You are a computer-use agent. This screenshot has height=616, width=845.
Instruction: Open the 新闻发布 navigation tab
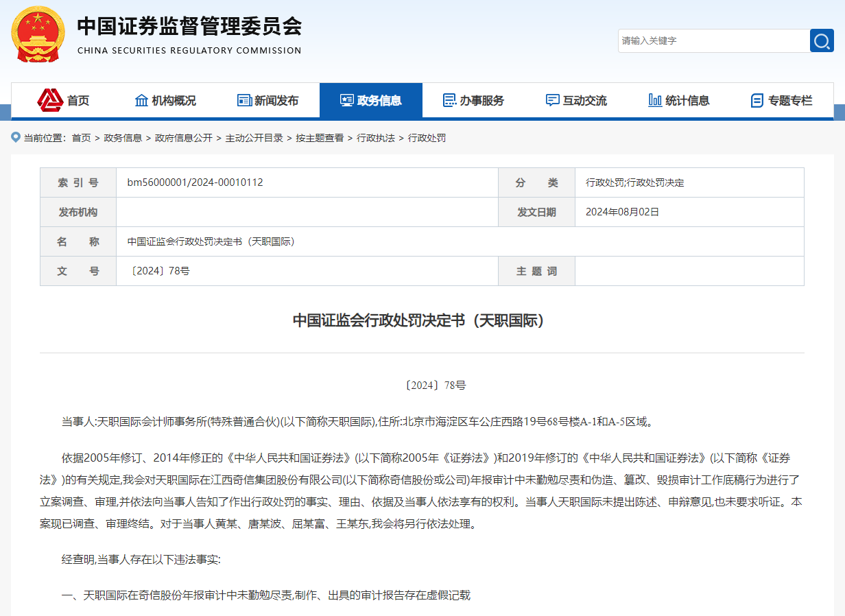pos(268,100)
